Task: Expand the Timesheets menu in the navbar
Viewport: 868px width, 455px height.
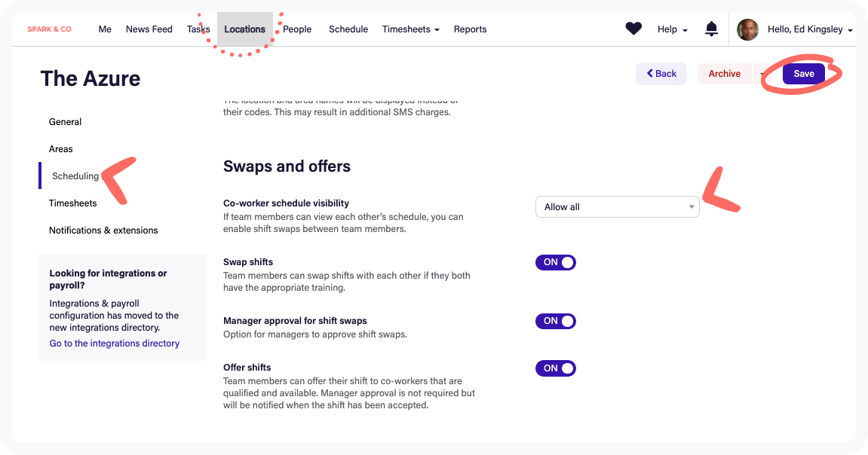Action: pyautogui.click(x=411, y=29)
